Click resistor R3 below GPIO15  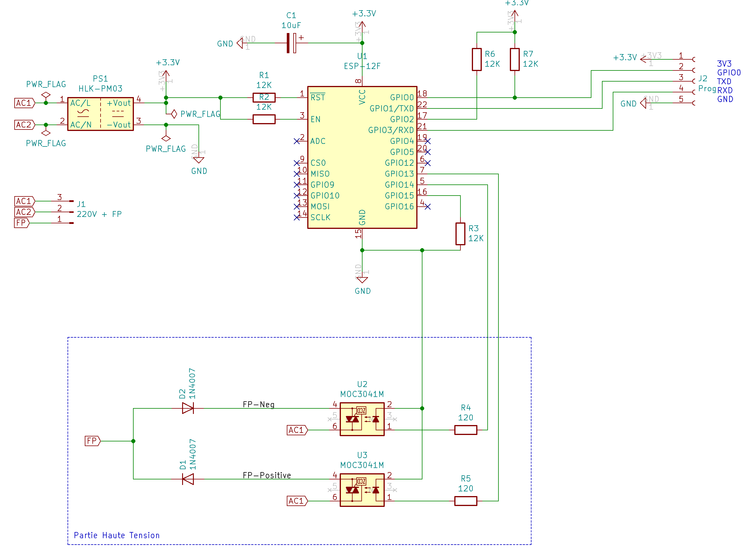460,234
